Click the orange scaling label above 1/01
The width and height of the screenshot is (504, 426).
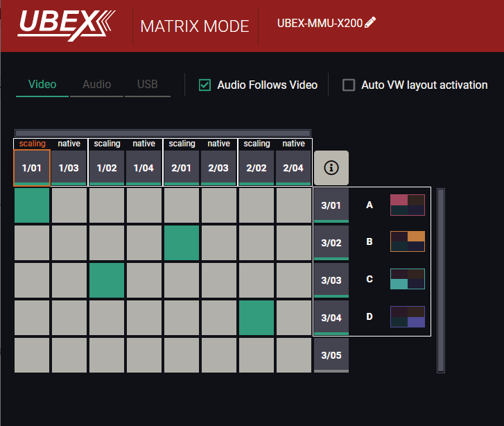point(32,144)
